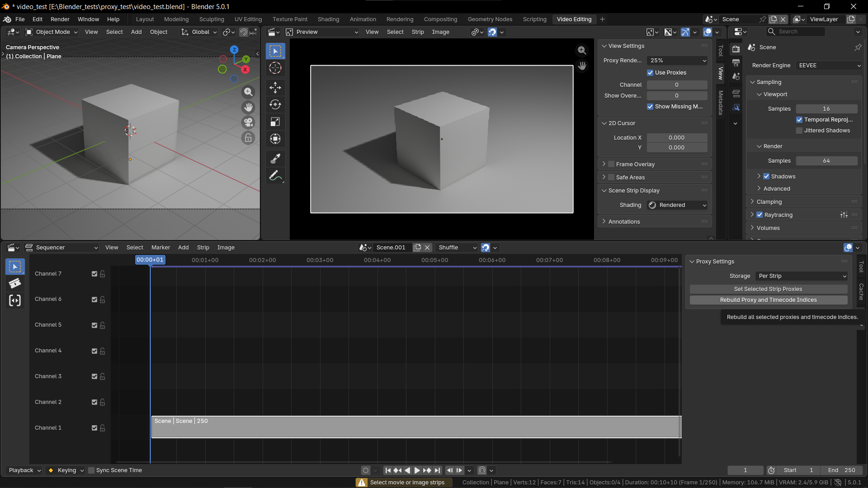
Task: Click zoom magnifier icon in 3D viewport
Action: point(248,92)
